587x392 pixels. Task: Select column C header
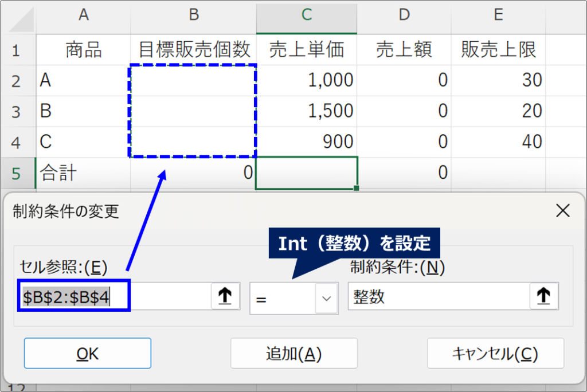point(307,15)
